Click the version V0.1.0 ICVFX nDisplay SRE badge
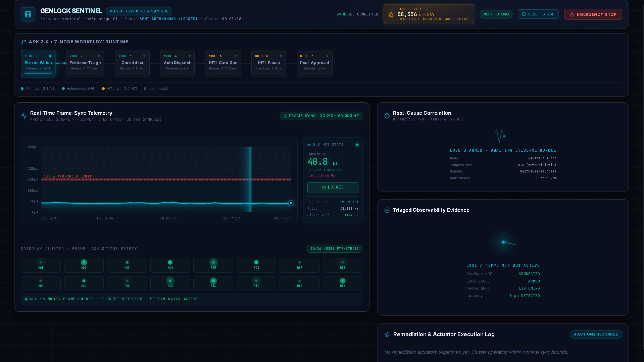644x362 pixels. pyautogui.click(x=139, y=11)
